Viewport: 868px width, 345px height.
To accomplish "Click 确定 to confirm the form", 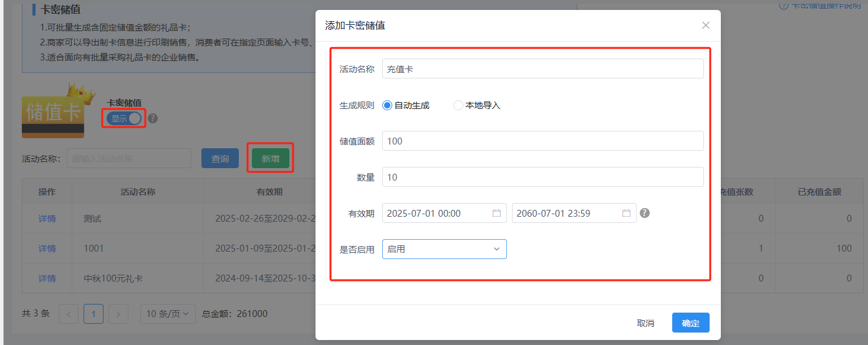I will 690,323.
